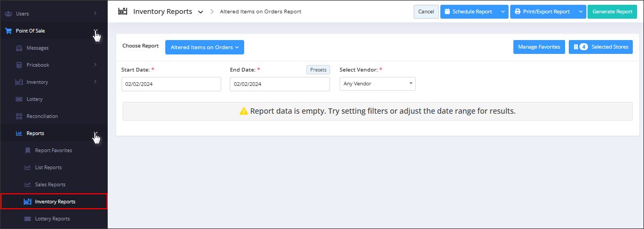Open Sales Reports in sidebar
This screenshot has width=644, height=229.
50,185
